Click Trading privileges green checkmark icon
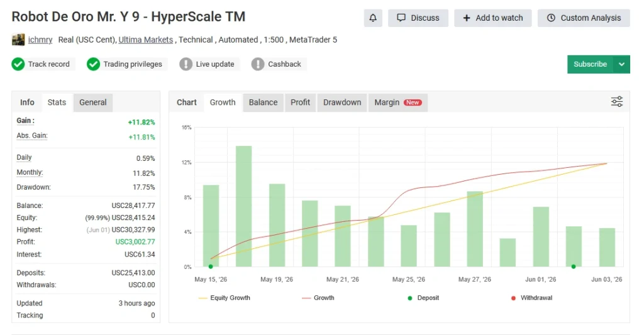Viewport: 644px width, 335px height. 93,64
